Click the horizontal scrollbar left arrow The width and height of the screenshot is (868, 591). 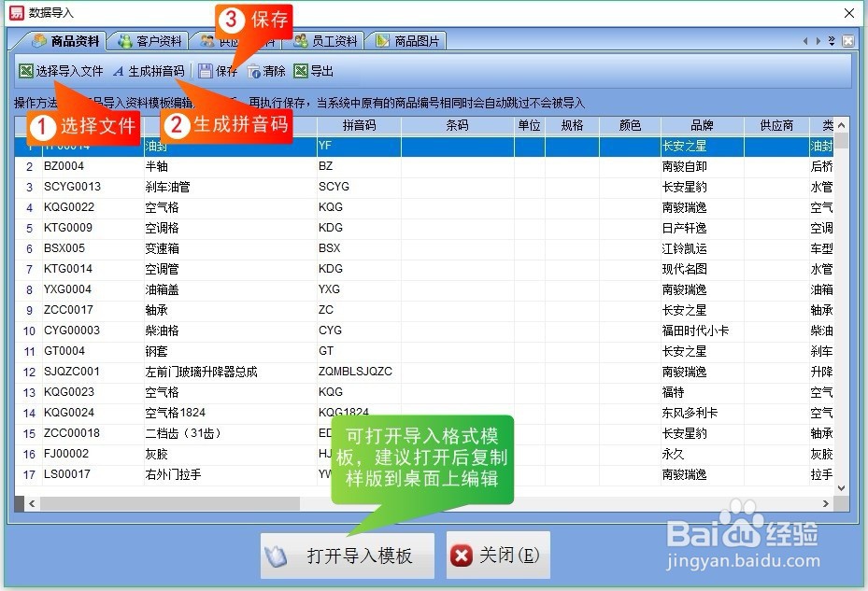click(x=32, y=503)
